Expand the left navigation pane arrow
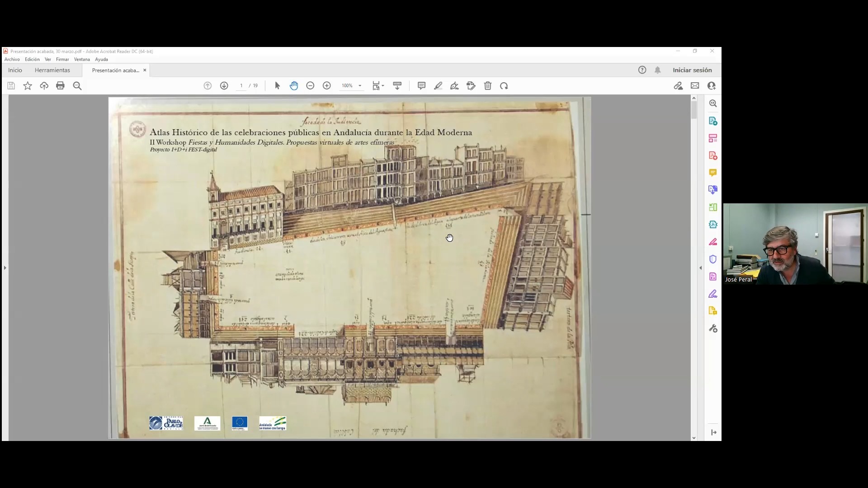Screen dimensions: 868x488 [5, 268]
